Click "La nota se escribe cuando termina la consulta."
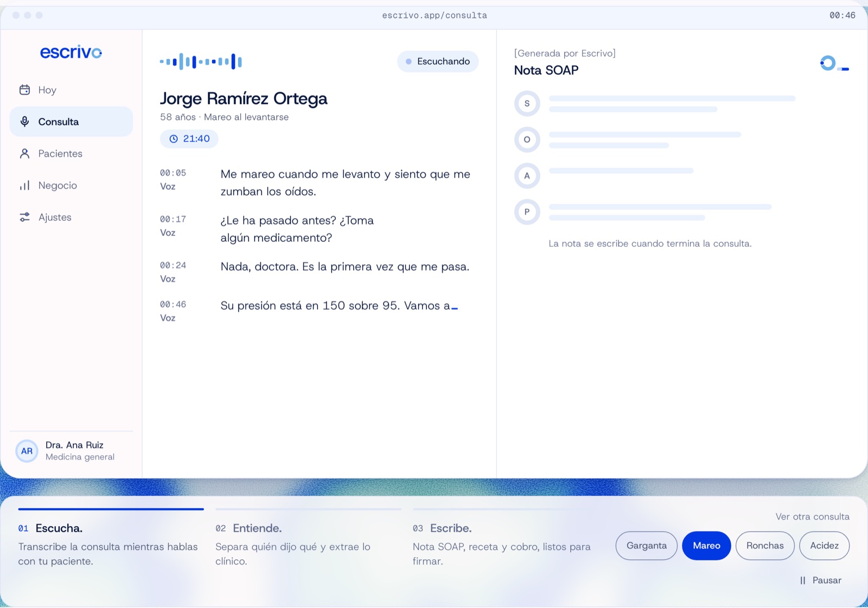 pyautogui.click(x=650, y=244)
